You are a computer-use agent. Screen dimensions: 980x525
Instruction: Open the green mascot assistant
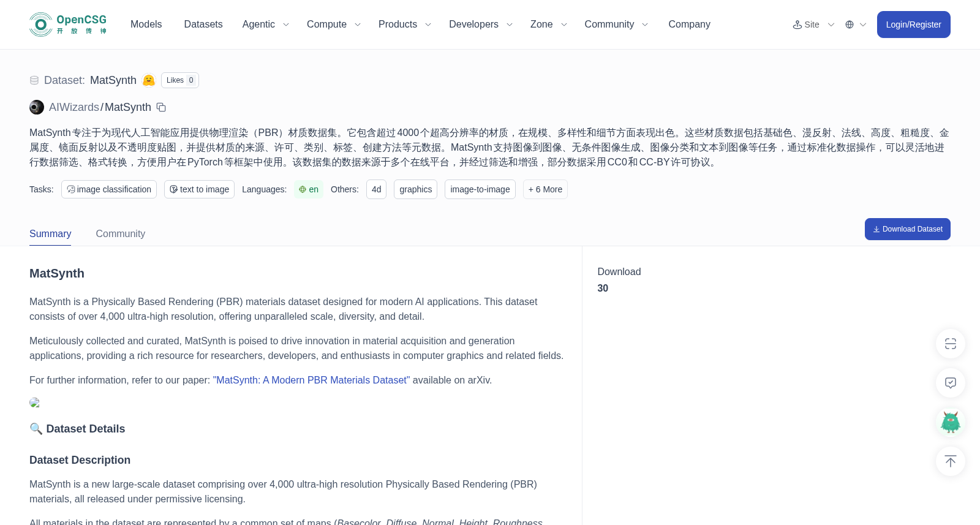click(951, 422)
